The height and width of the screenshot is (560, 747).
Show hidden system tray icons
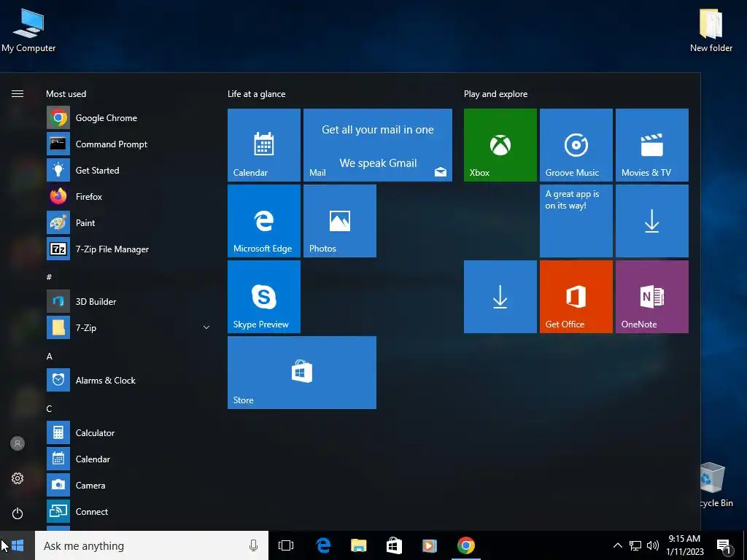617,545
